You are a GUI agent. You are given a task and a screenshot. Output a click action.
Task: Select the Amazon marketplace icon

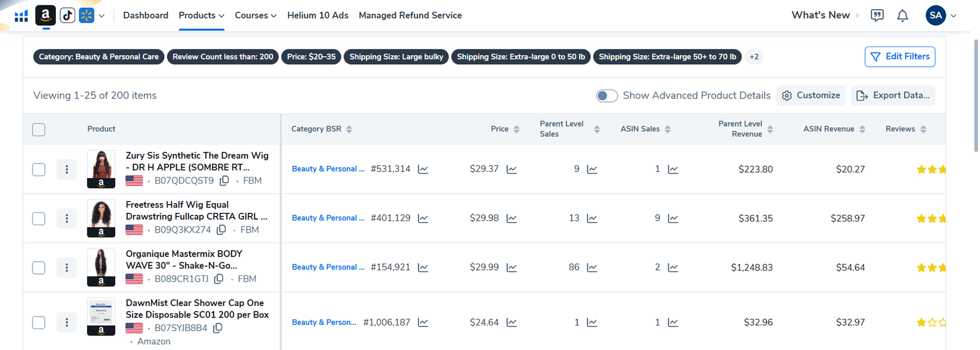(46, 15)
